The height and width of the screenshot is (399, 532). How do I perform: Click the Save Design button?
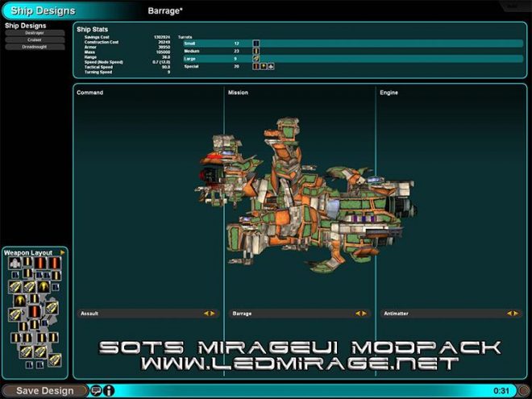(x=45, y=390)
